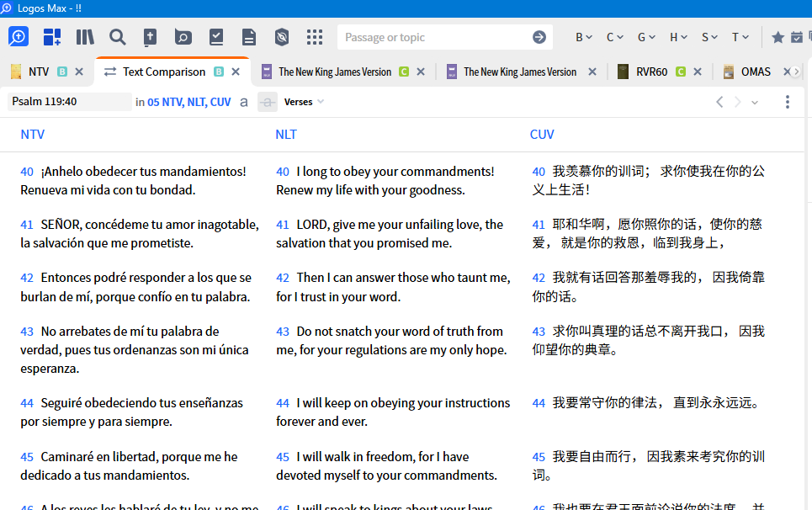Screen dimensions: 812x510
Task: Switch to first New King James Version tab
Action: click(335, 72)
